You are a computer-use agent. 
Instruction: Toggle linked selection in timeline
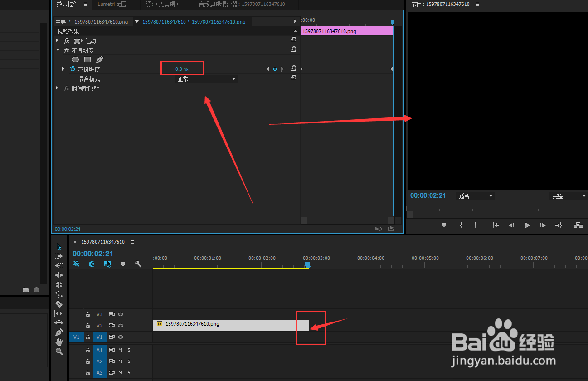click(107, 264)
